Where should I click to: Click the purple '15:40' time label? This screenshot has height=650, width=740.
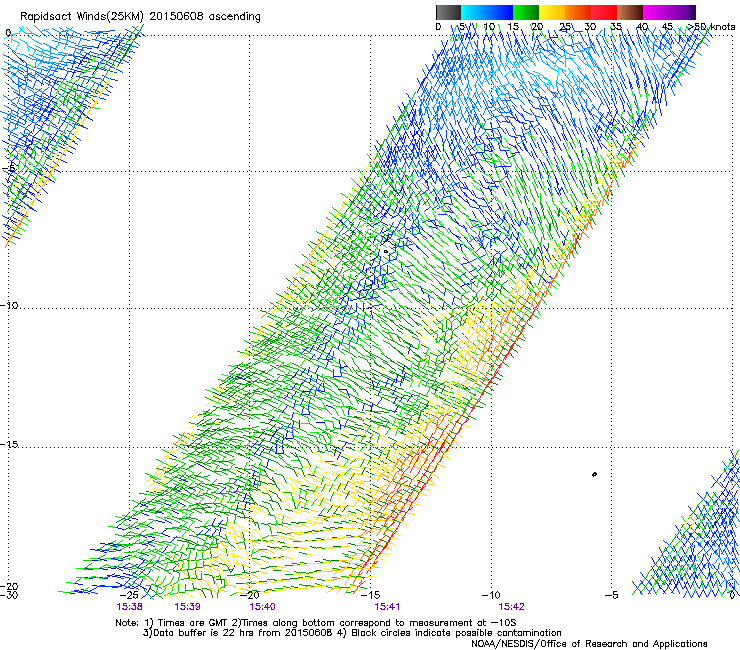coord(262,607)
